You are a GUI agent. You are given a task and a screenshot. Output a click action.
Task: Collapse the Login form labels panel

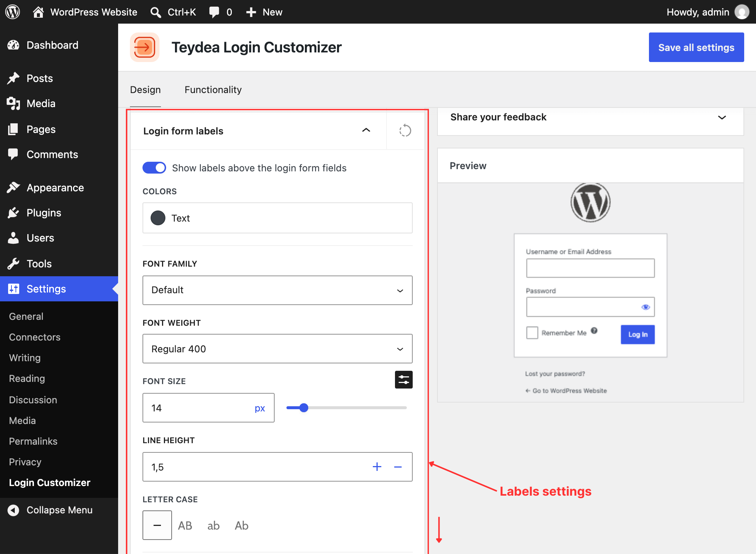366,130
